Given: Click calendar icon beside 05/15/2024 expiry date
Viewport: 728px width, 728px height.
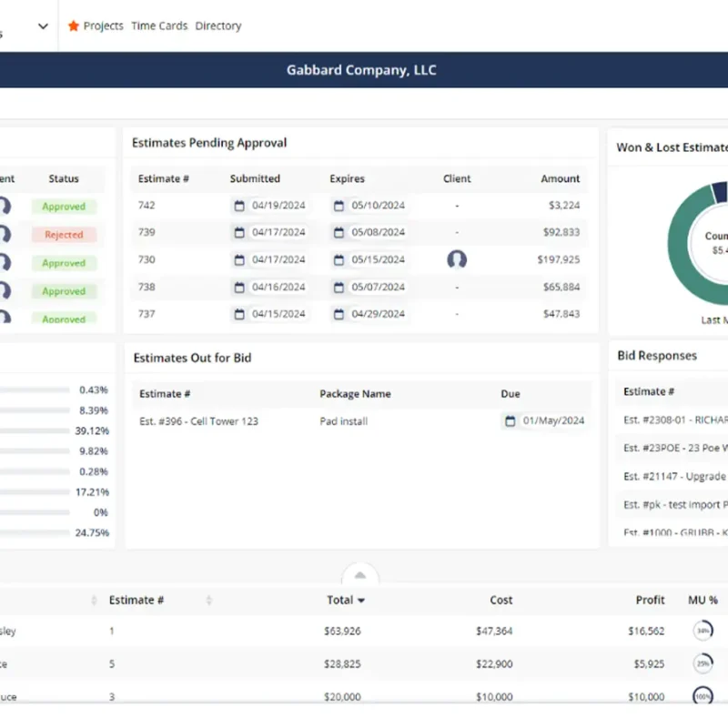Looking at the screenshot, I should pos(339,260).
